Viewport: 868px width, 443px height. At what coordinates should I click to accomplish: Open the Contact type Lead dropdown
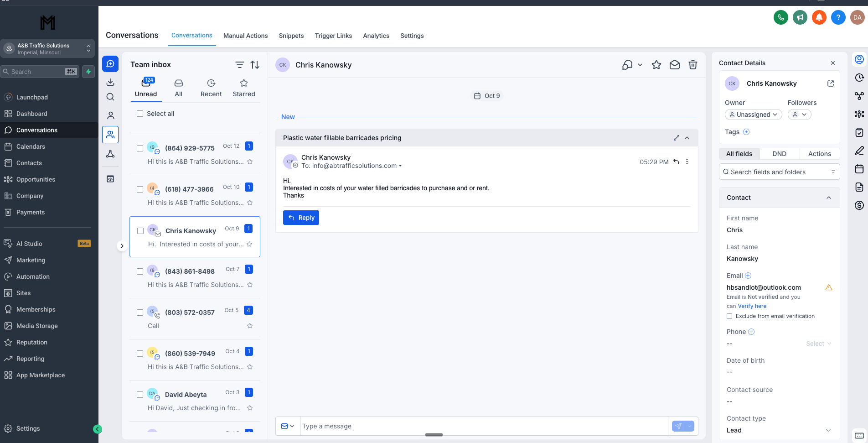tap(779, 430)
